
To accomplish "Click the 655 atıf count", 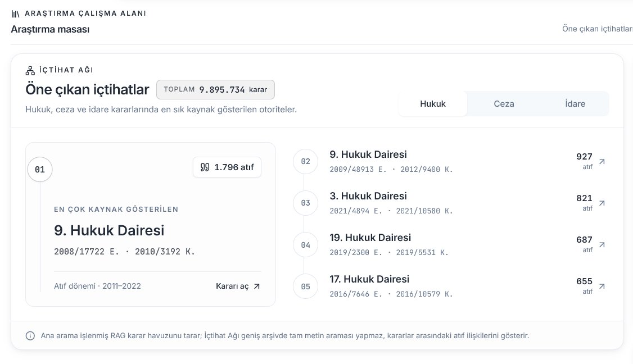I will [584, 285].
